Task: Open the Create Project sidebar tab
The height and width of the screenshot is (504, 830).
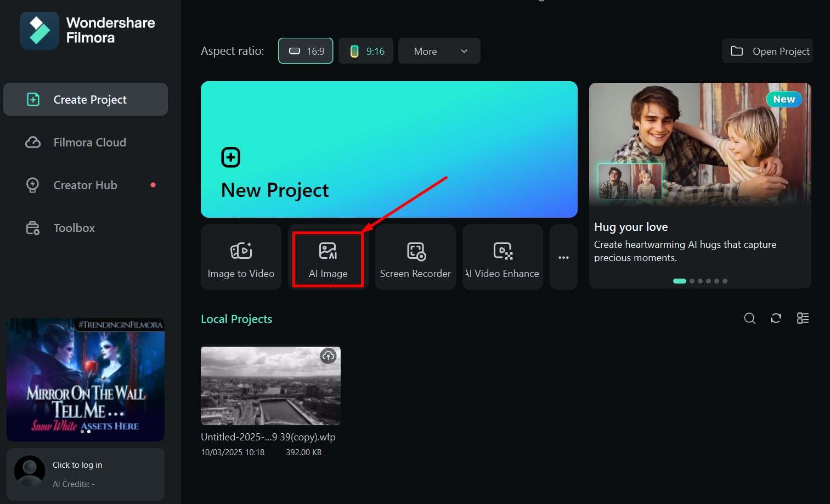Action: [x=86, y=99]
